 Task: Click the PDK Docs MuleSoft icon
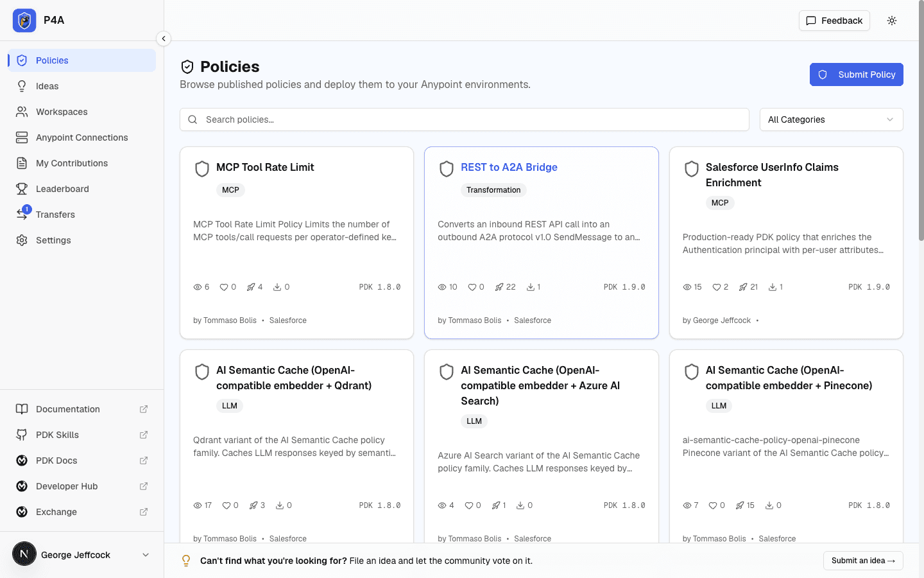[22, 460]
